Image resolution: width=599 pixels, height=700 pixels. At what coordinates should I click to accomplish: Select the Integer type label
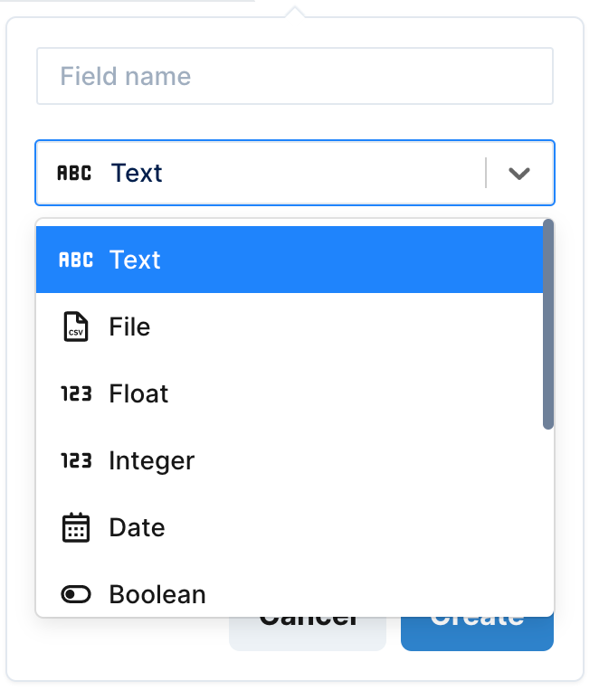click(x=151, y=461)
